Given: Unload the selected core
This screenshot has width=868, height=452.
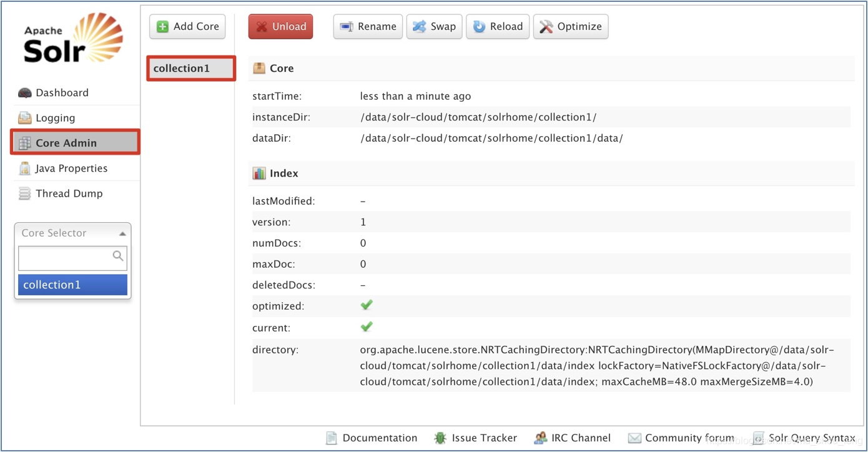Looking at the screenshot, I should pyautogui.click(x=280, y=26).
